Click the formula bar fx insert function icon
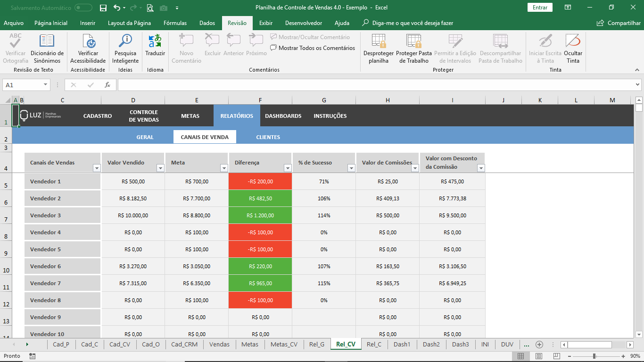 pyautogui.click(x=107, y=85)
